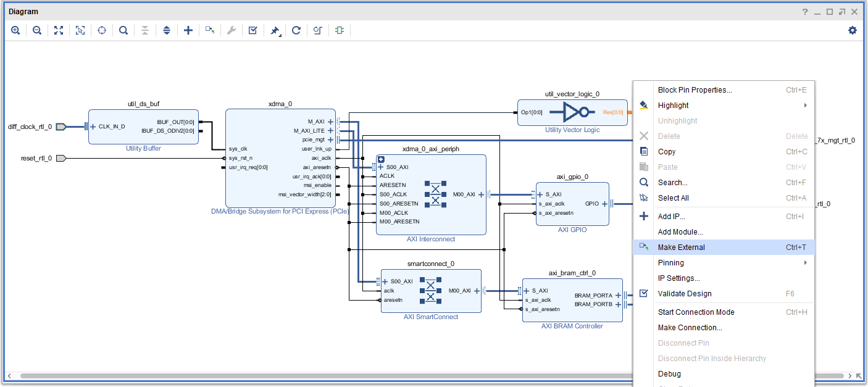Click the Validate Design icon in the toolbar
This screenshot has width=868, height=387.
click(x=253, y=30)
